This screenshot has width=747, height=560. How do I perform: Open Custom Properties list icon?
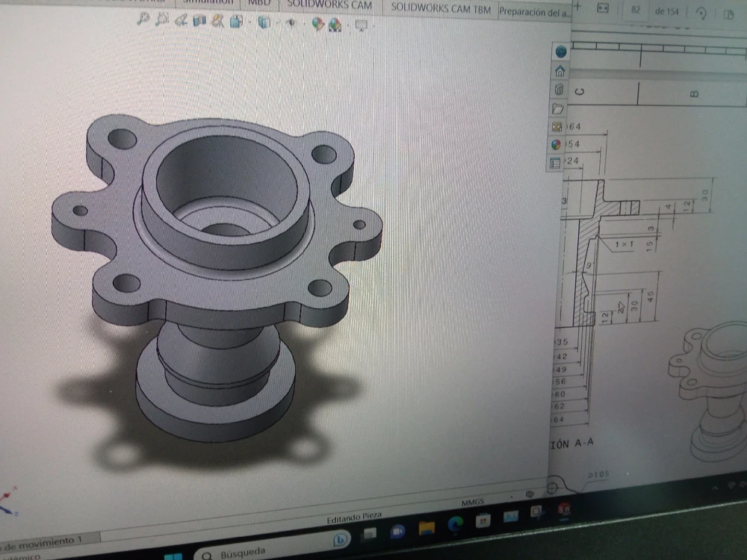[x=555, y=163]
